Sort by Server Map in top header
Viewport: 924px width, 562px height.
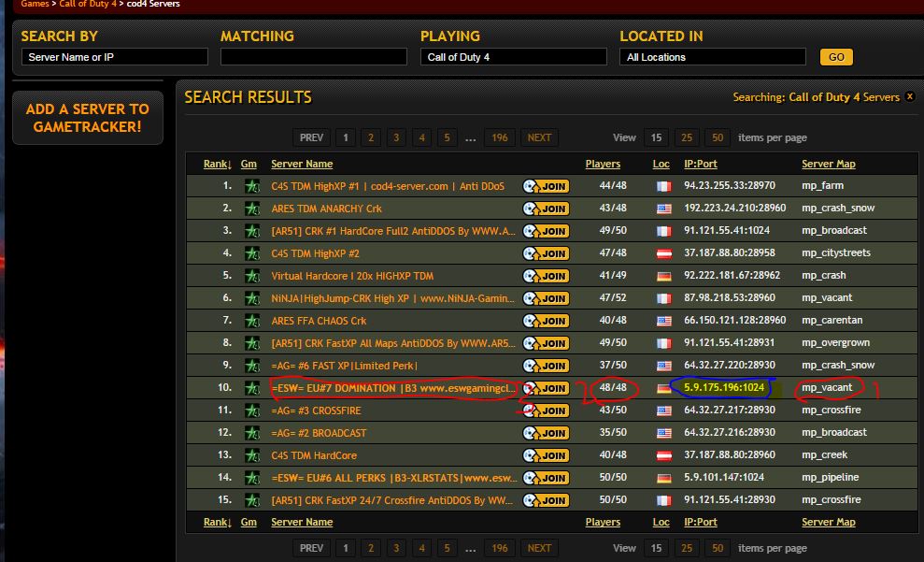[829, 164]
